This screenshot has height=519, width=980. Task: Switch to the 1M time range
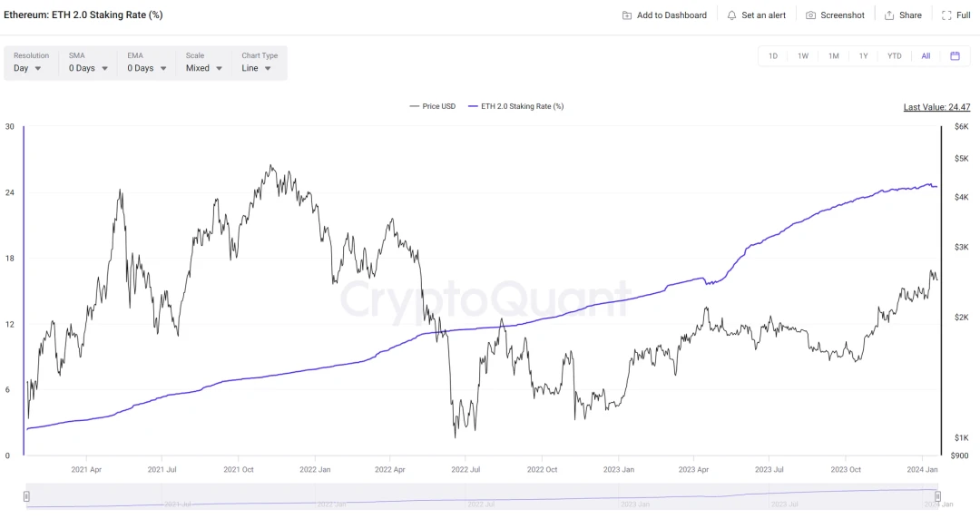pyautogui.click(x=833, y=56)
